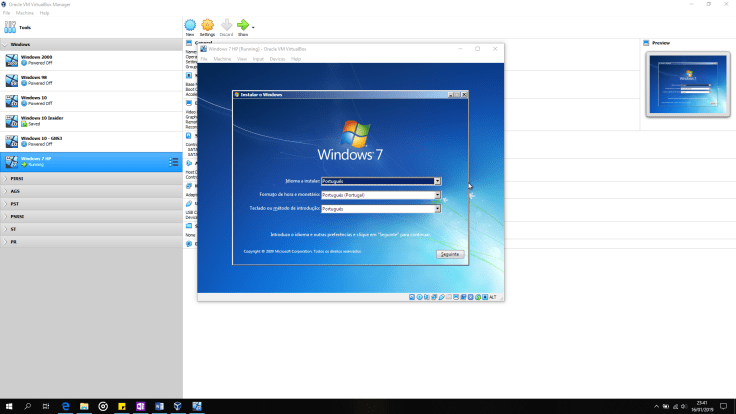Open the Windows 7 HP machine menu icon
This screenshot has height=414, width=736.
(x=173, y=161)
